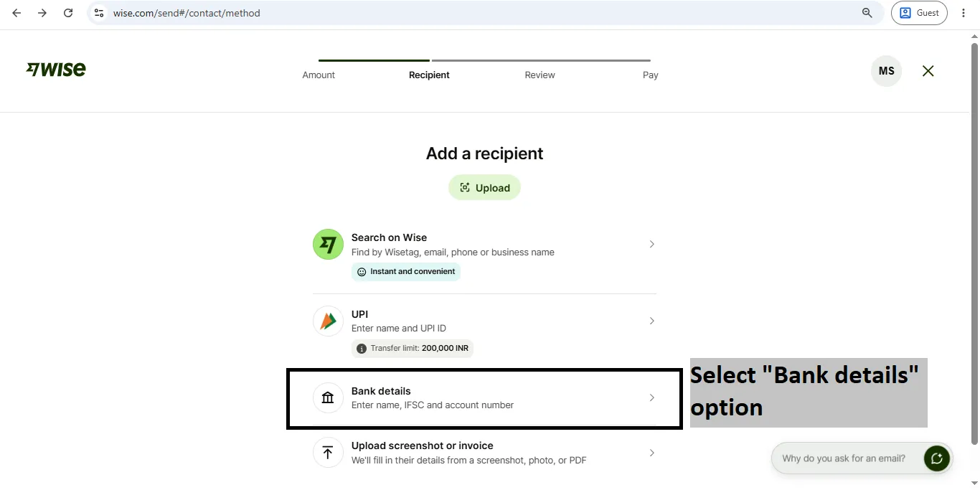Open Chrome's three-dot menu
This screenshot has width=980, height=490.
(x=963, y=13)
